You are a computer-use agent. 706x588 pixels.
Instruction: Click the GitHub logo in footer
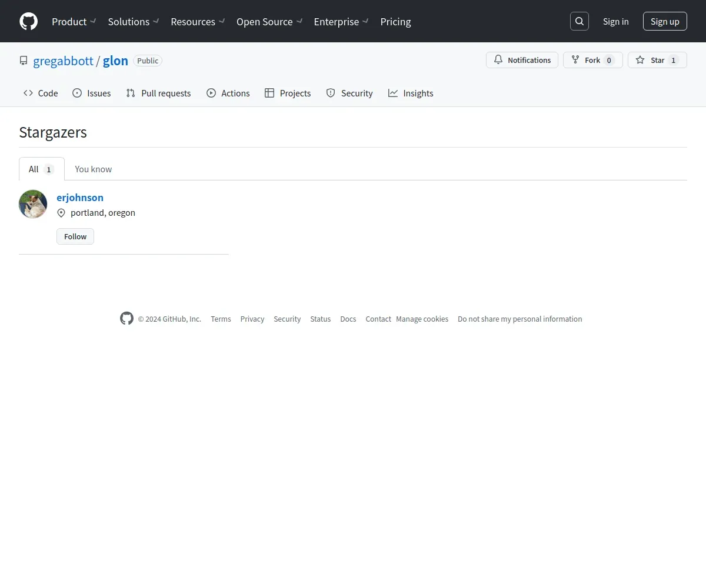[x=126, y=319]
